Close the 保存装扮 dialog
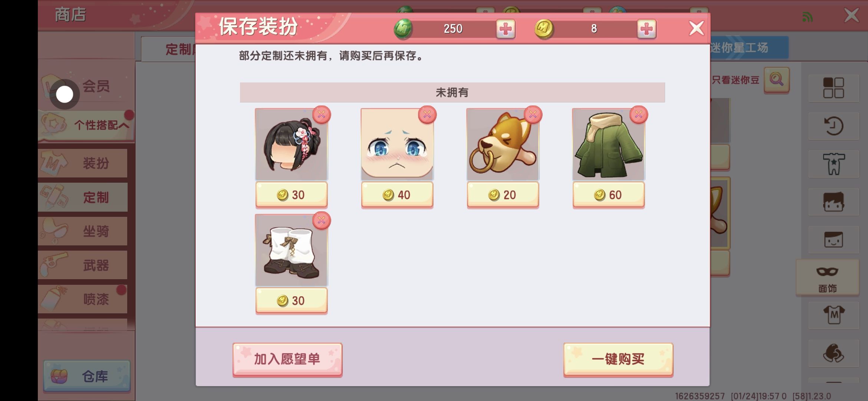 [696, 28]
